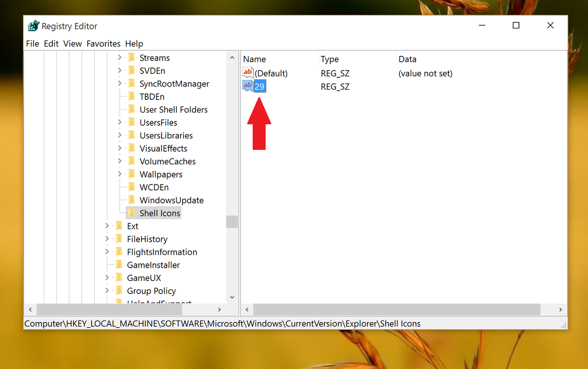Click the GameInstaller folder icon
Viewport: 588px width, 369px height.
click(118, 265)
